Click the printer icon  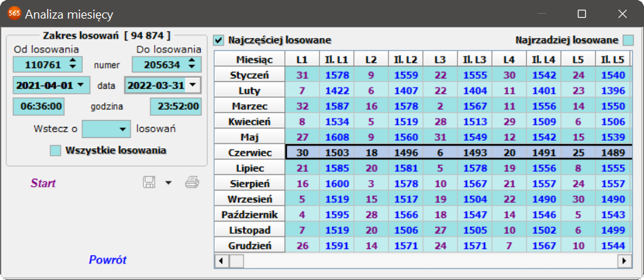click(192, 182)
